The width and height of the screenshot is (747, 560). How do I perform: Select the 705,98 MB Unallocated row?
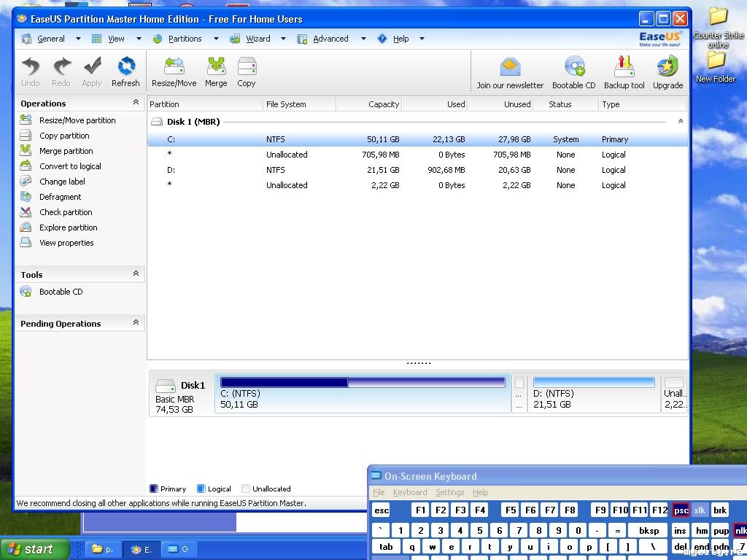[417, 155]
